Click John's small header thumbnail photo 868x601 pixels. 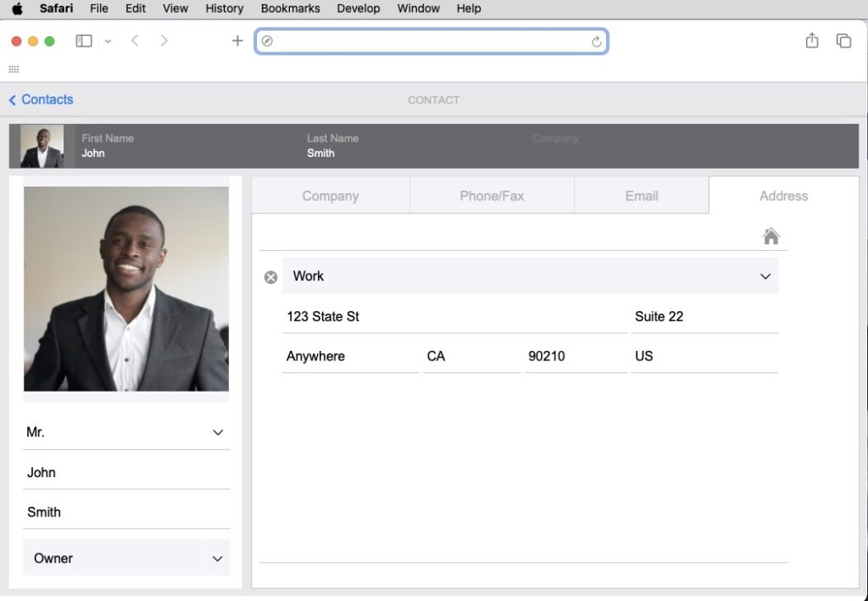tap(42, 146)
